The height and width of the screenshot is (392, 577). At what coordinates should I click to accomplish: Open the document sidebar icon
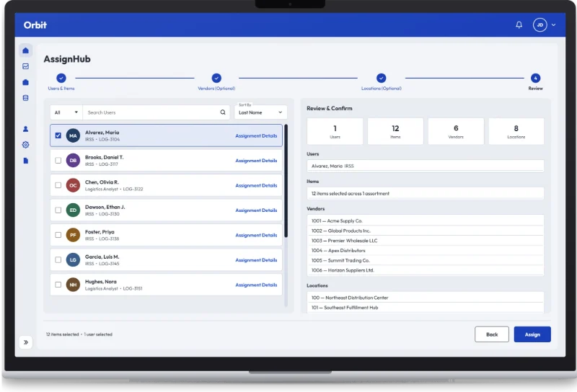(x=25, y=161)
